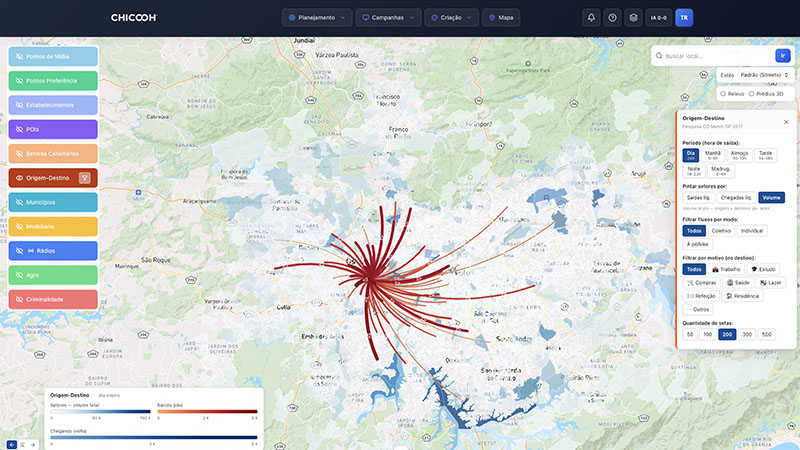Paint sectors by Chegadas líq.

coord(736,197)
